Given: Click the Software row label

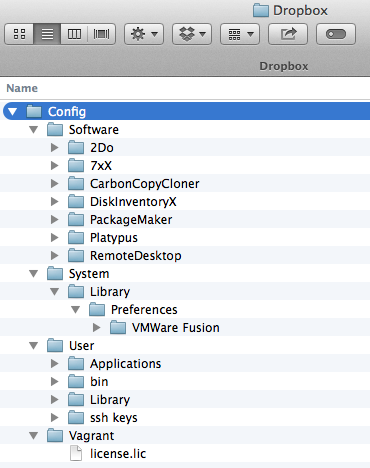Looking at the screenshot, I should pyautogui.click(x=94, y=130).
